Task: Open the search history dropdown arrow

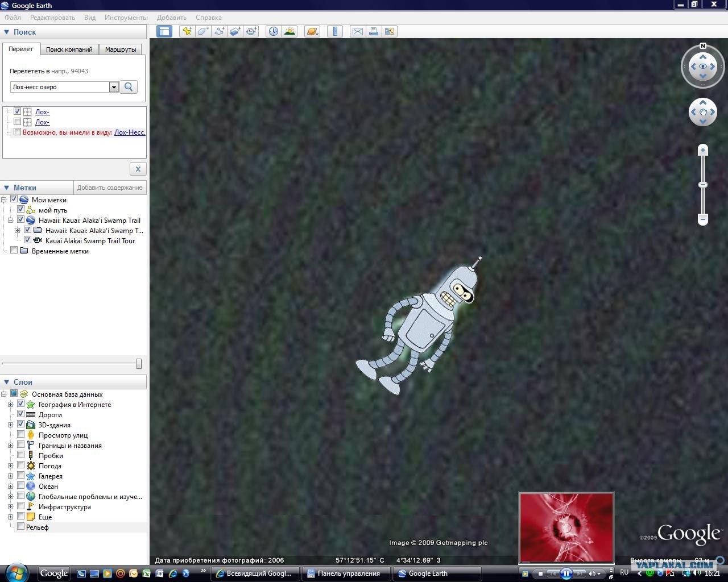Action: tap(114, 87)
